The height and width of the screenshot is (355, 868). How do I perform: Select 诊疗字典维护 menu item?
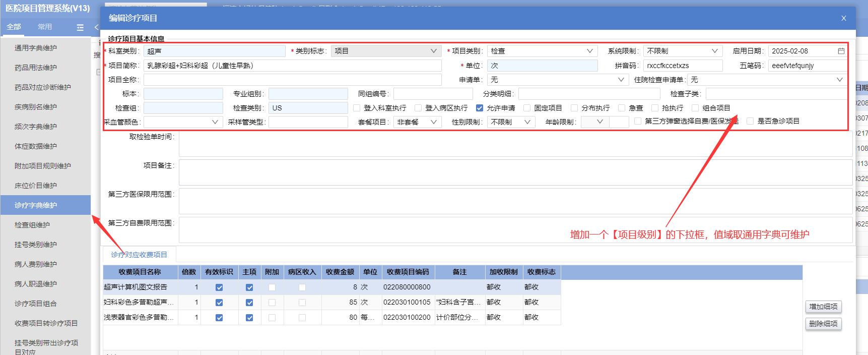(x=45, y=205)
